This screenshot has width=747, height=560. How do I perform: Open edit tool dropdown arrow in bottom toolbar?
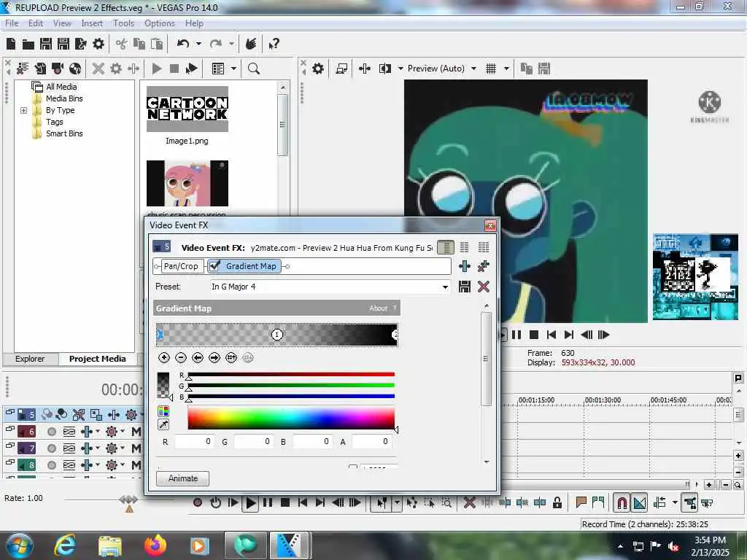pyautogui.click(x=396, y=503)
